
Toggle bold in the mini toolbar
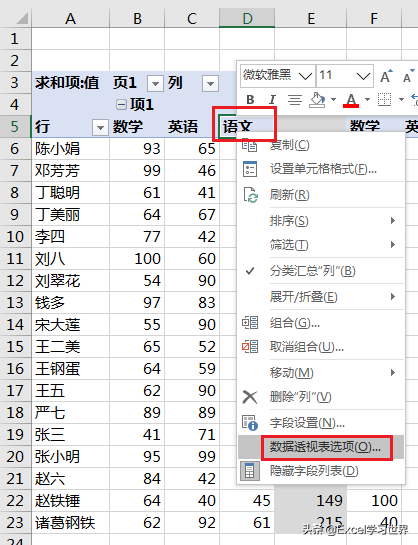click(250, 100)
